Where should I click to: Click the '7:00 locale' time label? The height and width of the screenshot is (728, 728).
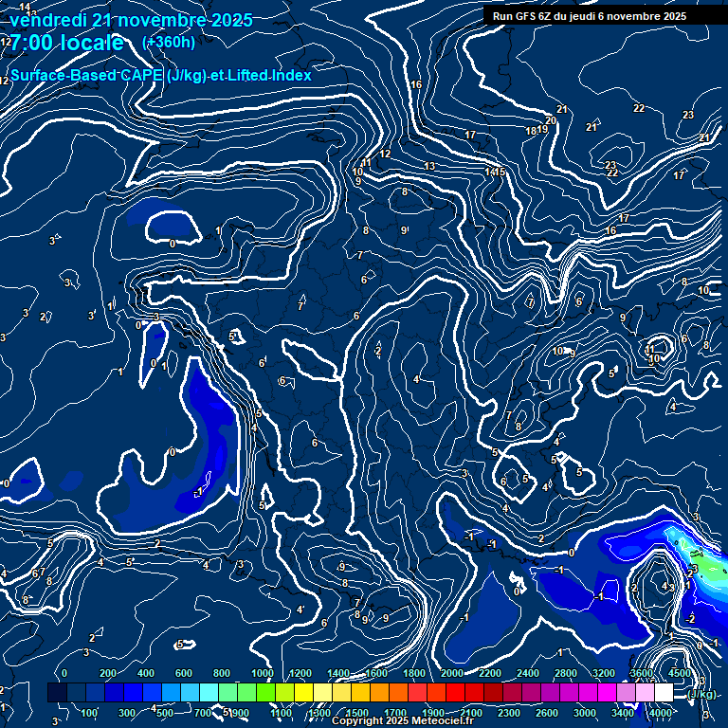66,43
